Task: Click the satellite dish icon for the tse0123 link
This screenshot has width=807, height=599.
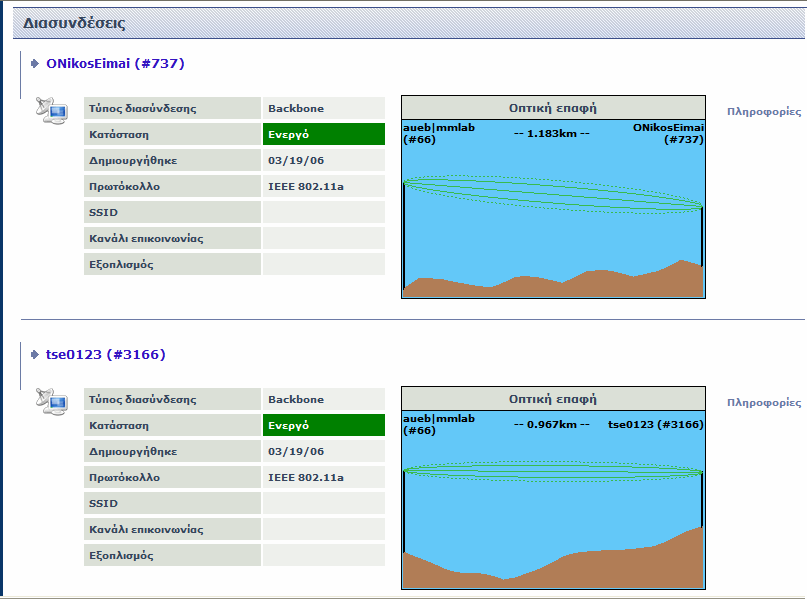Action: 51,401
